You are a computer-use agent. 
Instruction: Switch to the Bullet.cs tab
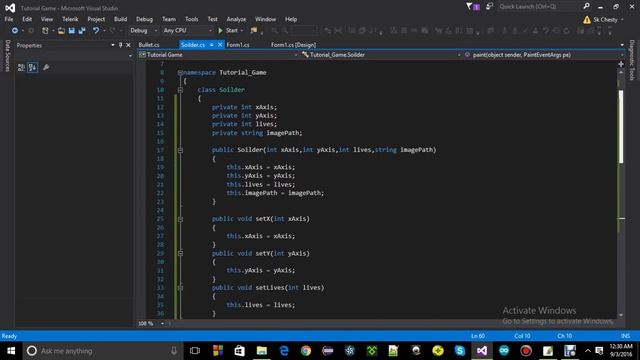click(x=149, y=45)
